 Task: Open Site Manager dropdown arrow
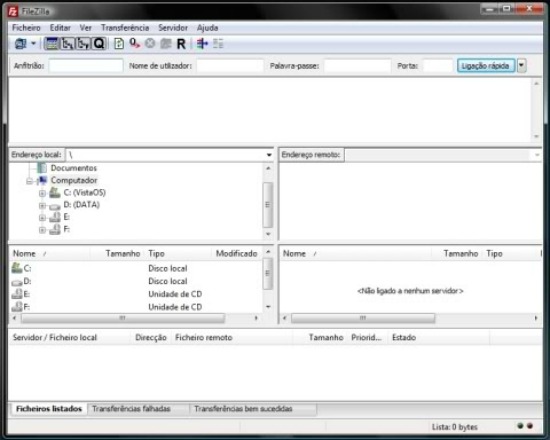click(x=34, y=44)
